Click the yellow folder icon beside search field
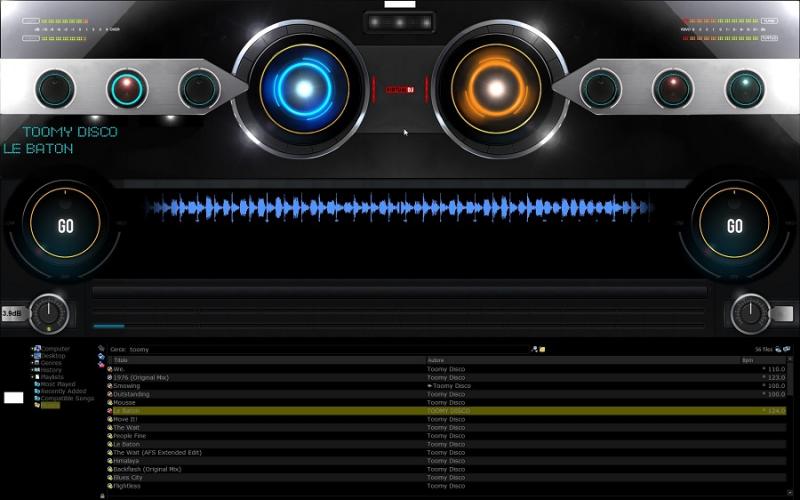This screenshot has height=500, width=800. click(x=542, y=349)
